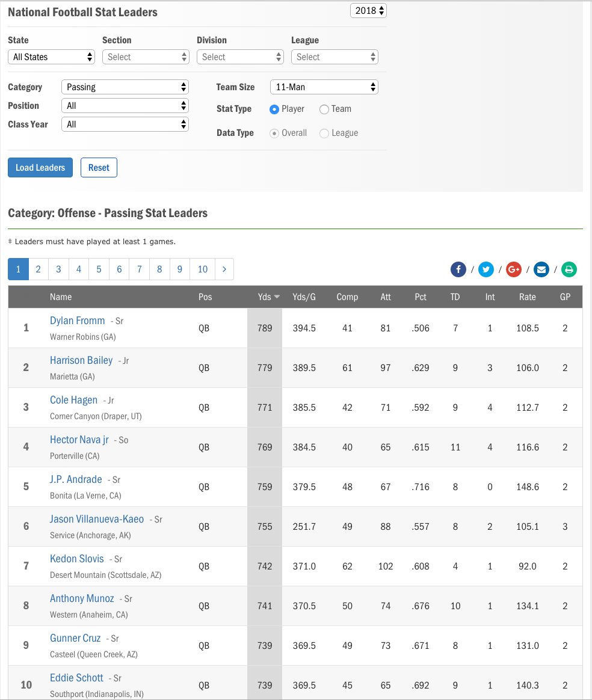This screenshot has width=592, height=700.
Task: Select the Player stat type radio
Action: [x=274, y=109]
